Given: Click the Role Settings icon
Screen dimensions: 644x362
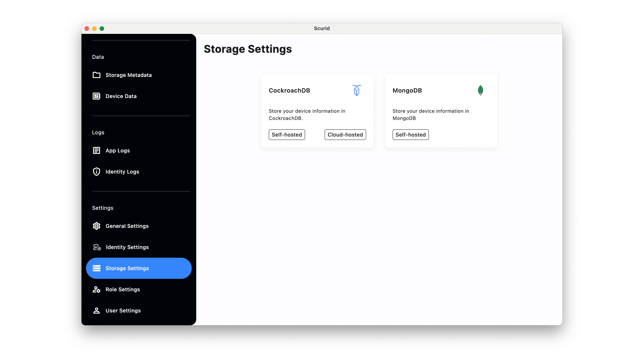Looking at the screenshot, I should (97, 289).
